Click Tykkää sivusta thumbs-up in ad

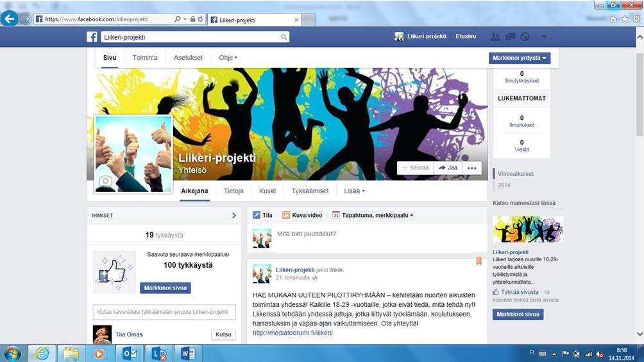(x=496, y=292)
